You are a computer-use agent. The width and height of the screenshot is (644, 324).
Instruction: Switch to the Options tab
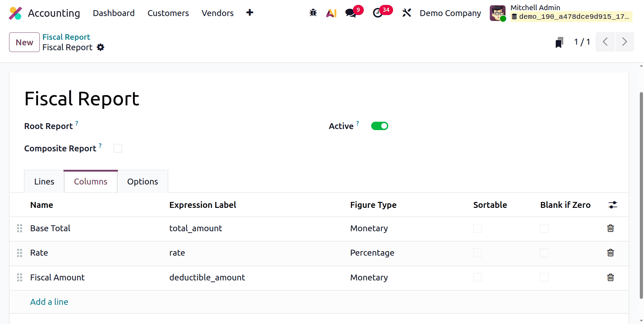[x=143, y=181]
